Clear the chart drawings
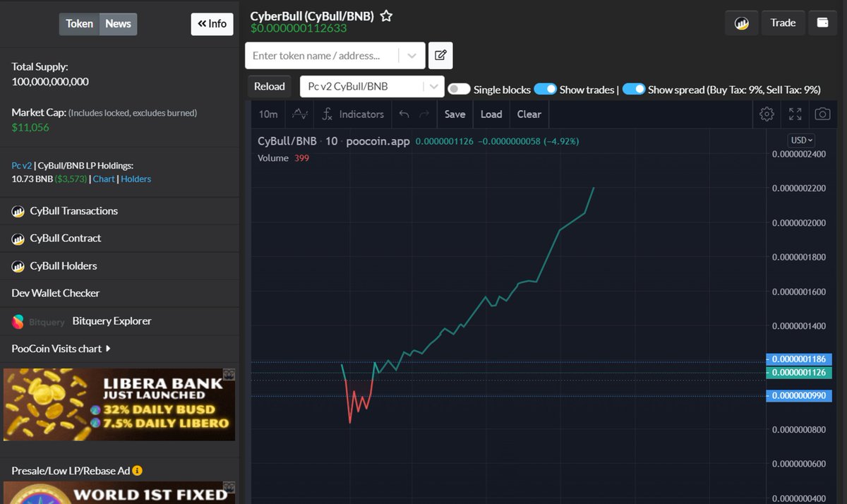The image size is (847, 504). tap(529, 114)
